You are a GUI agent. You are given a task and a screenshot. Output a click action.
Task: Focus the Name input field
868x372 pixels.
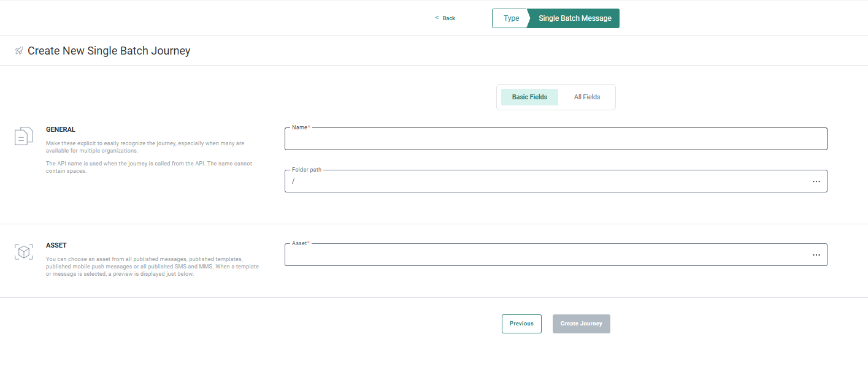(555, 140)
